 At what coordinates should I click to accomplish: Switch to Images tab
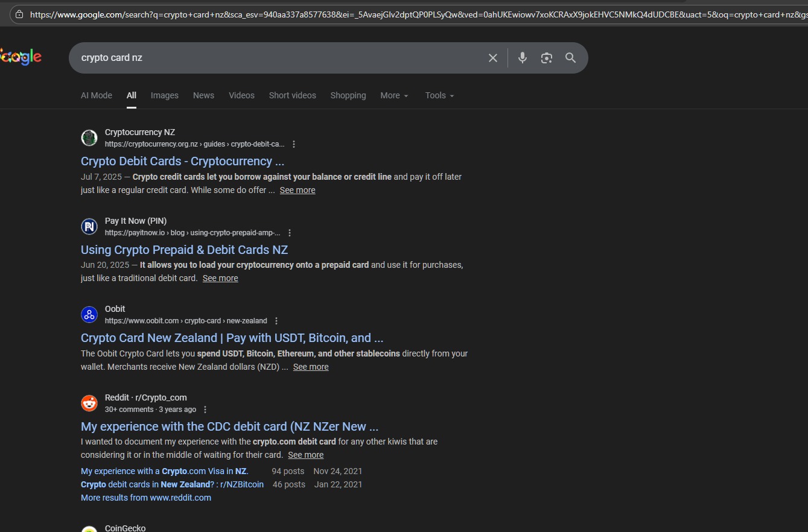165,95
